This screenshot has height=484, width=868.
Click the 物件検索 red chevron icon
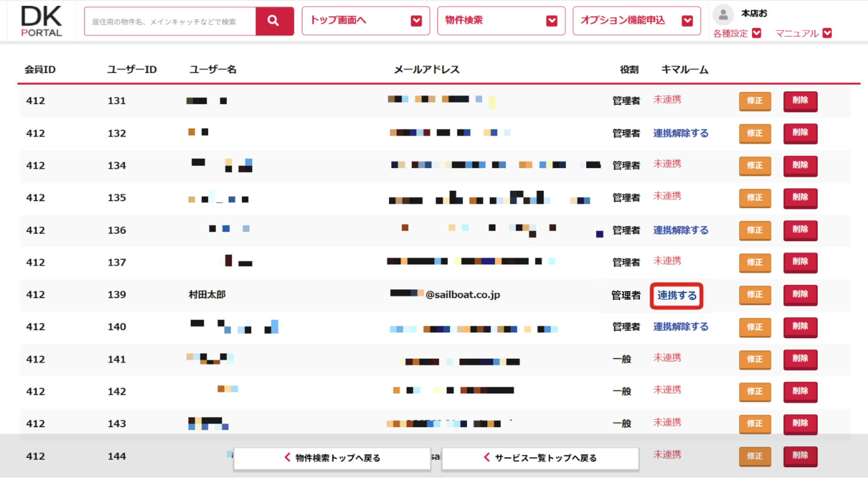[x=552, y=21]
